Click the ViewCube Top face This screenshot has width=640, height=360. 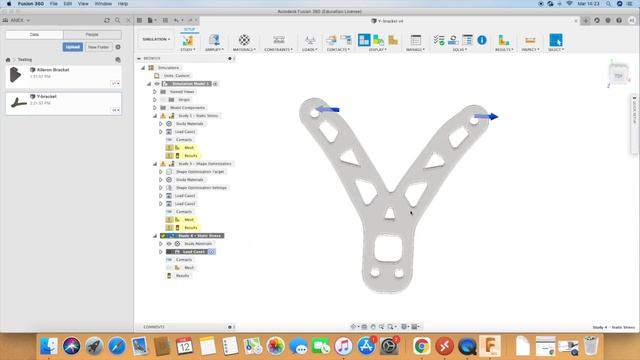pyautogui.click(x=618, y=76)
